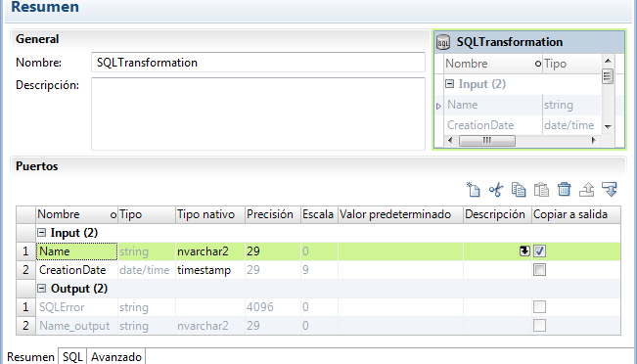Open the SQL tab
The width and height of the screenshot is (637, 364).
(72, 357)
